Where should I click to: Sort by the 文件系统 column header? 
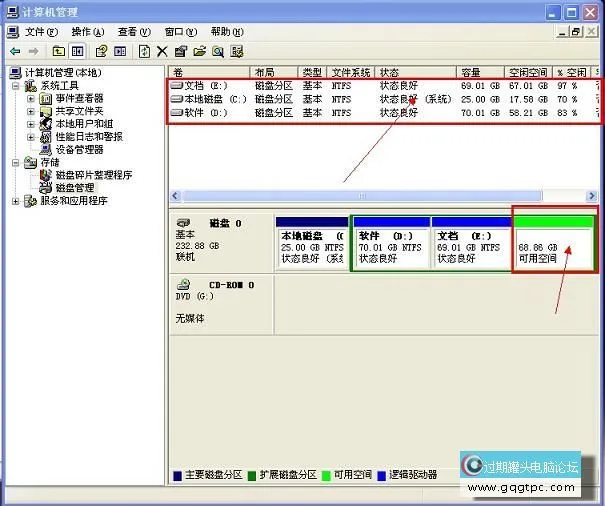click(351, 72)
